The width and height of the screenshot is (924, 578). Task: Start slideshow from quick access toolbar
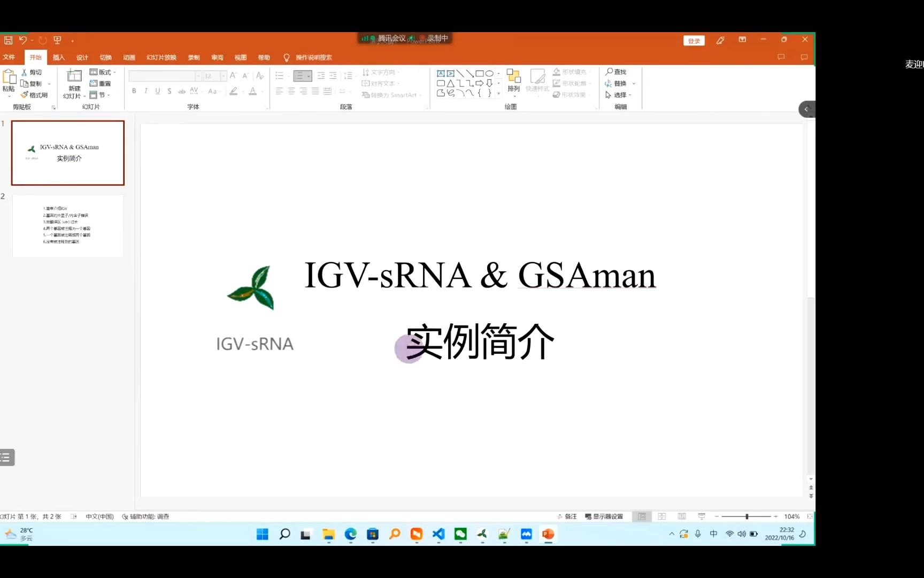click(x=57, y=40)
